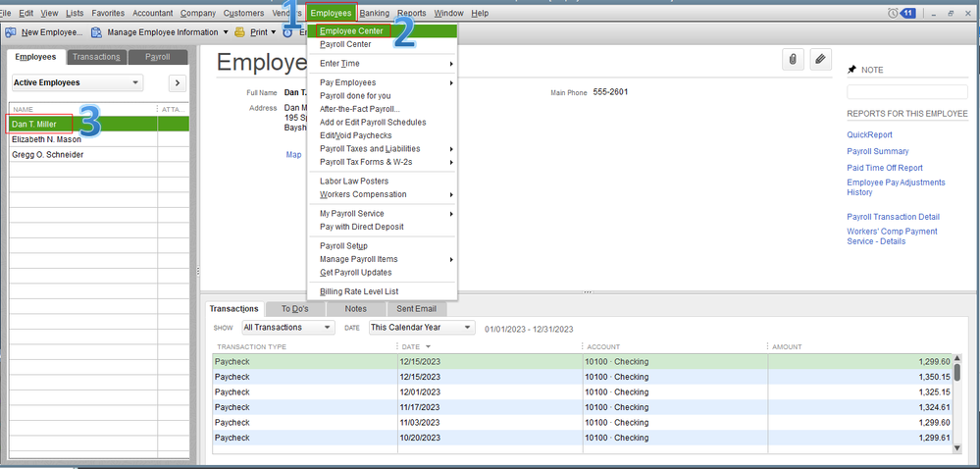Image resolution: width=980 pixels, height=469 pixels.
Task: Open Employee Pay Adjustments History link
Action: click(x=896, y=187)
